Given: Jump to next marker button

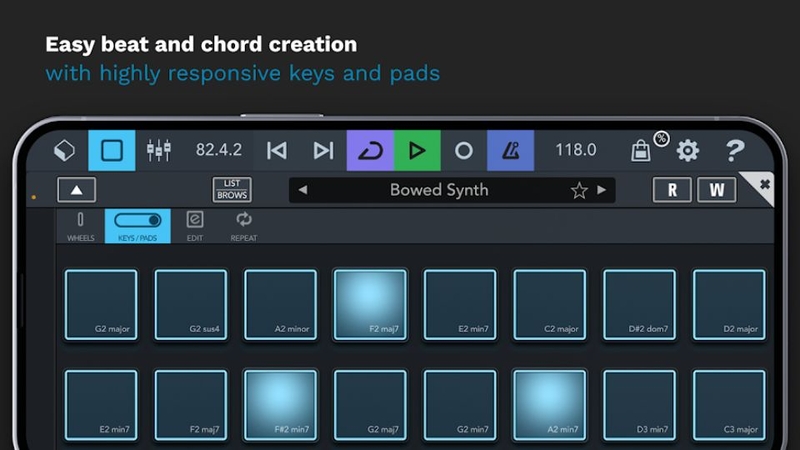Looking at the screenshot, I should (x=323, y=151).
